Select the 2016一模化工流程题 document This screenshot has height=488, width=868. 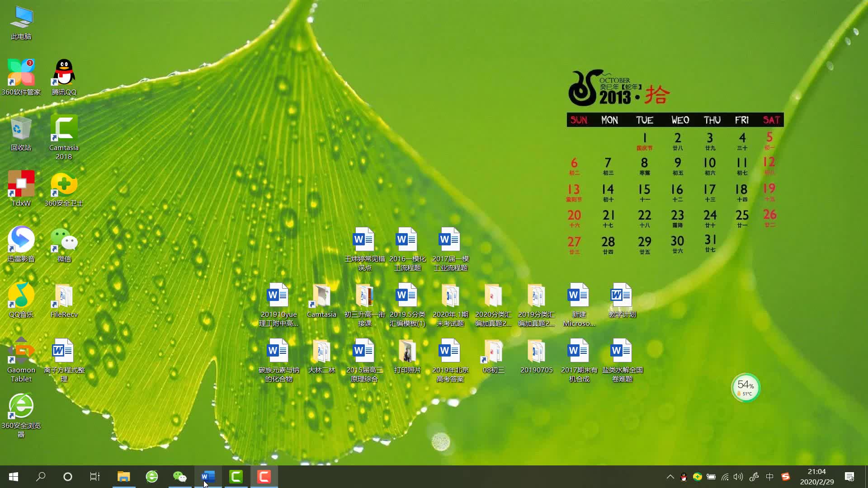pyautogui.click(x=408, y=249)
